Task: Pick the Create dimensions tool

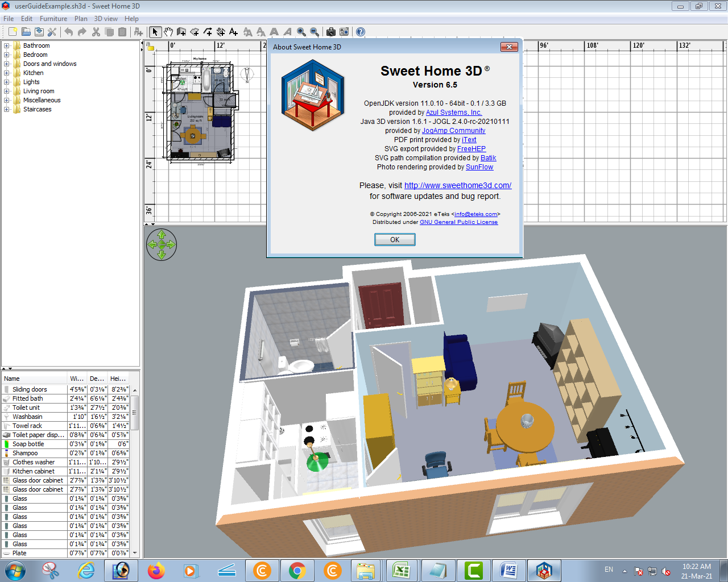Action: [221, 32]
